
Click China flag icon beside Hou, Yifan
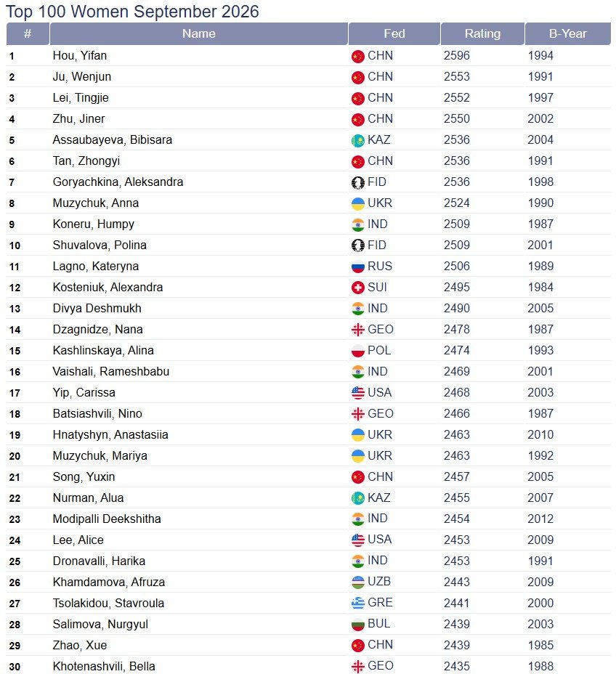(357, 57)
